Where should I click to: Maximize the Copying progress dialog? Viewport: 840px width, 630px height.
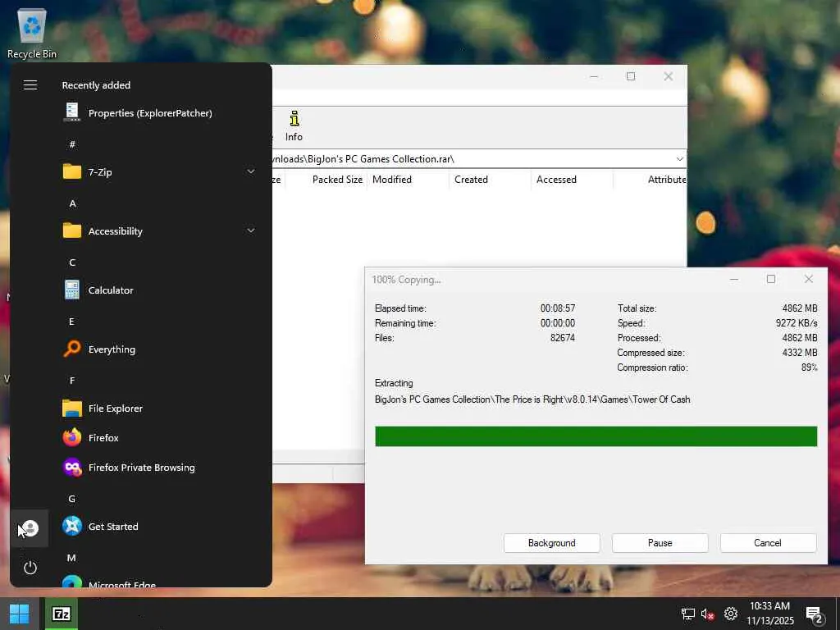click(x=771, y=279)
